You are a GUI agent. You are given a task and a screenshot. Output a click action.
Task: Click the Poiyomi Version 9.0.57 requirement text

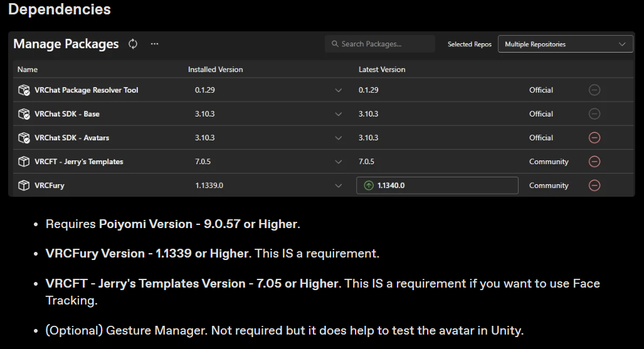(173, 224)
